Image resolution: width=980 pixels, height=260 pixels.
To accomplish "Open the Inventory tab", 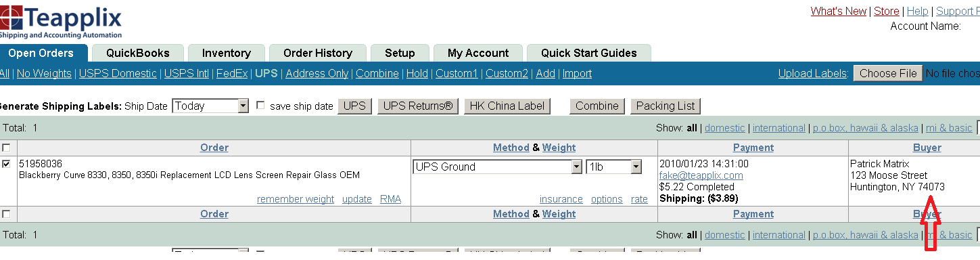I will click(226, 53).
